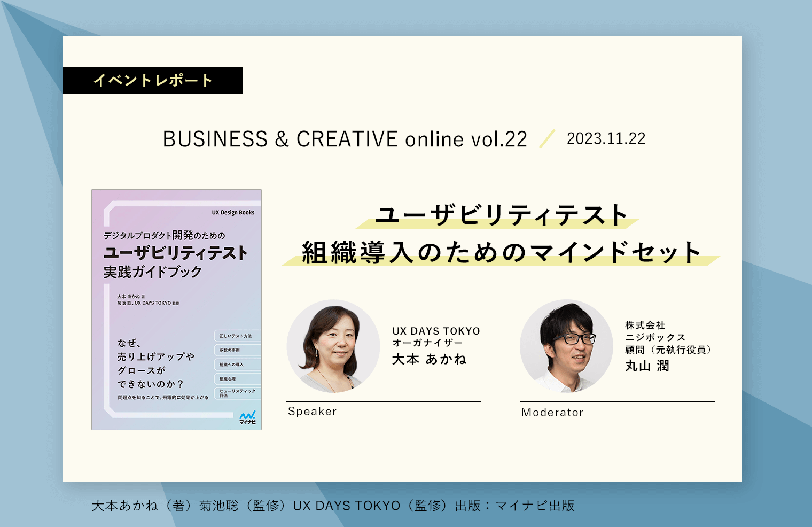
Task: Click the moderator's circular portrait photo
Action: [x=566, y=346]
